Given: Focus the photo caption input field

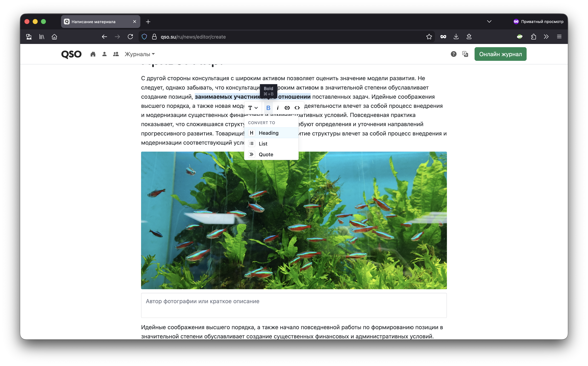Looking at the screenshot, I should pos(293,305).
